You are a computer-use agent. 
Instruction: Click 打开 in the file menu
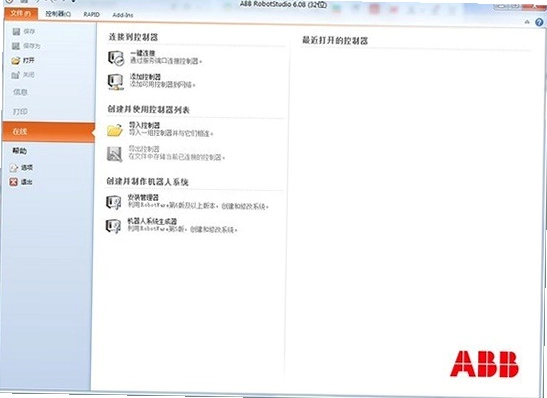[x=23, y=60]
